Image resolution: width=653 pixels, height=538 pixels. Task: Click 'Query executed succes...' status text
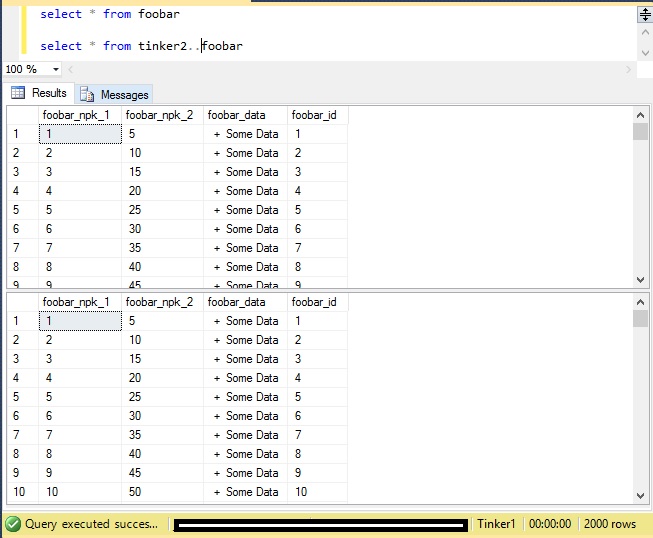(x=92, y=524)
